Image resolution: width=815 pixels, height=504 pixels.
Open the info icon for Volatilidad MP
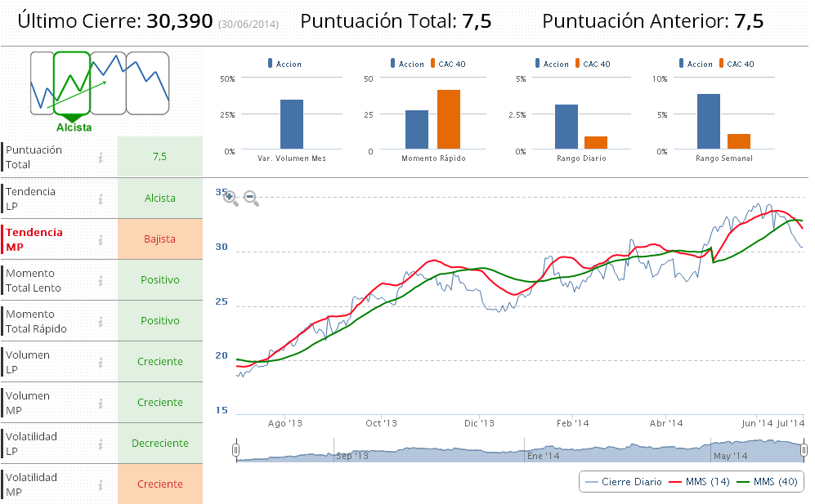(x=101, y=485)
